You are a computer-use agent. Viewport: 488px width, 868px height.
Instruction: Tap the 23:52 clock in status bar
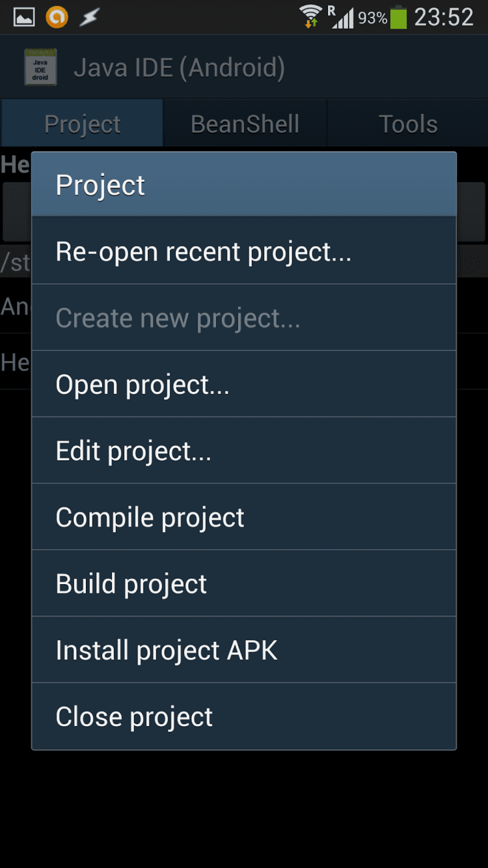tap(444, 18)
